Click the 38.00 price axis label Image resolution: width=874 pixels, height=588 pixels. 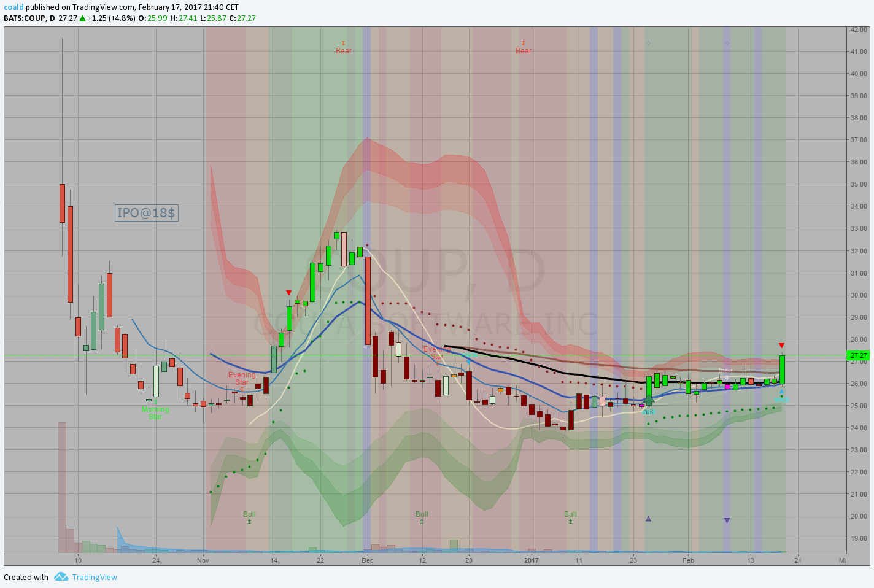[x=859, y=118]
